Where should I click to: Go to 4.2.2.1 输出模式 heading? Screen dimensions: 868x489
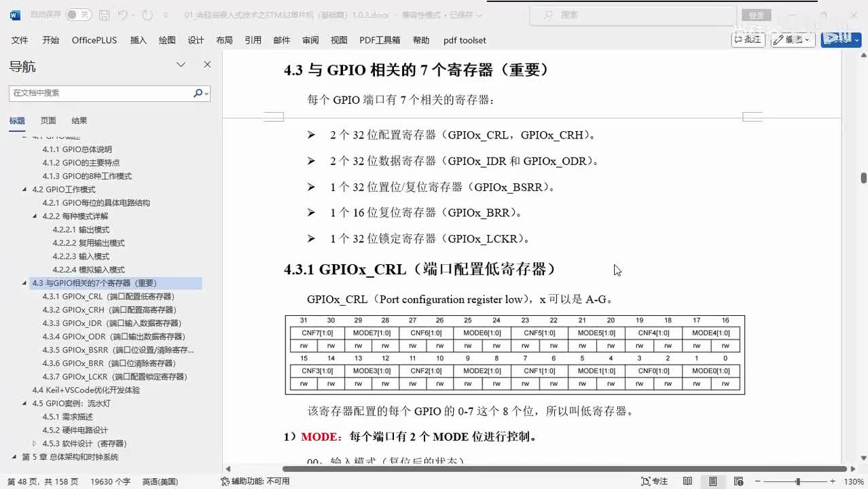point(81,230)
